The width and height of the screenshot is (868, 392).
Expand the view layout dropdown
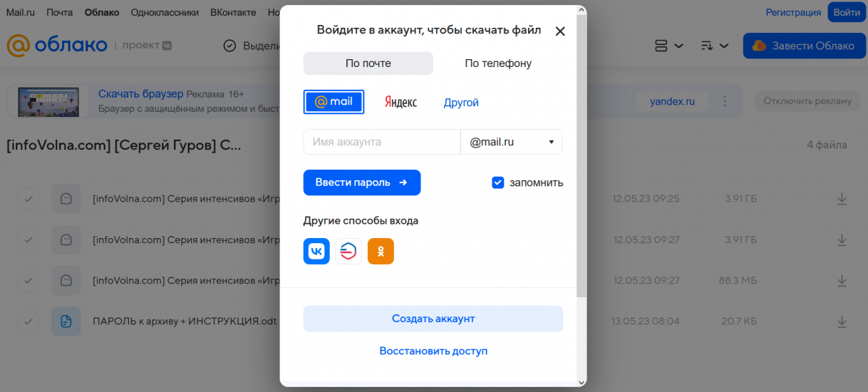point(668,46)
